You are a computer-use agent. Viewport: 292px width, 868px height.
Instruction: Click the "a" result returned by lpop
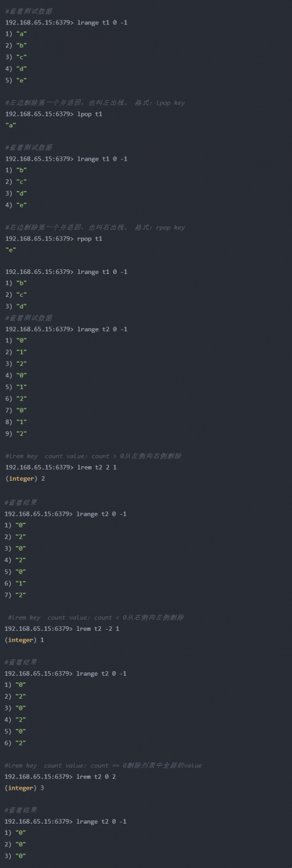coord(11,125)
